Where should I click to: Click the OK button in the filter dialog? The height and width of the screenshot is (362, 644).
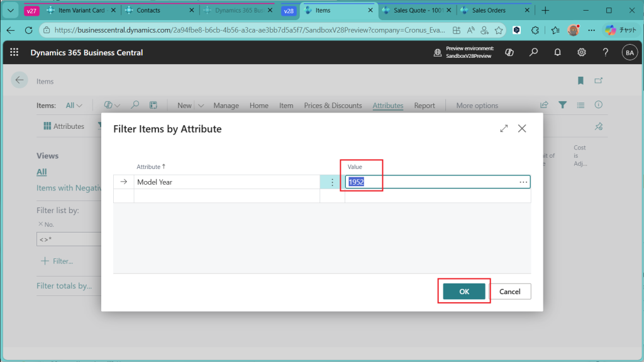[464, 292]
